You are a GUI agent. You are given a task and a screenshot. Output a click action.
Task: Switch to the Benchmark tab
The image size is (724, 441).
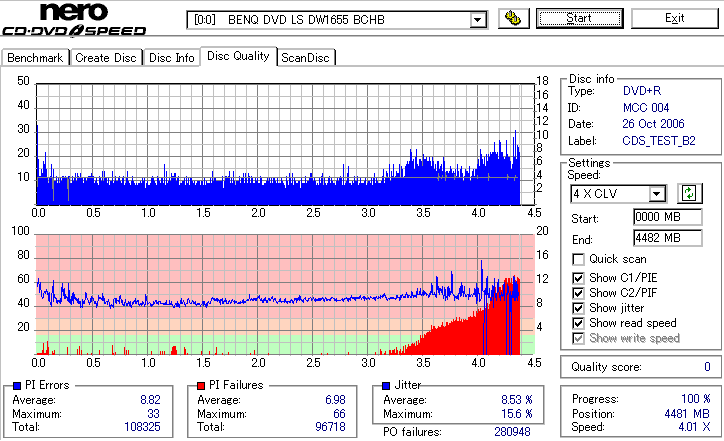35,58
